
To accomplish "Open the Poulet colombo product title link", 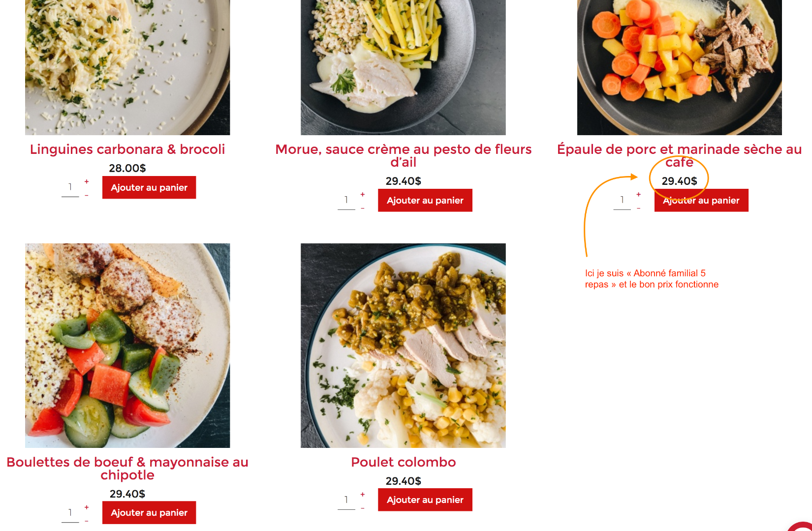I will 404,462.
